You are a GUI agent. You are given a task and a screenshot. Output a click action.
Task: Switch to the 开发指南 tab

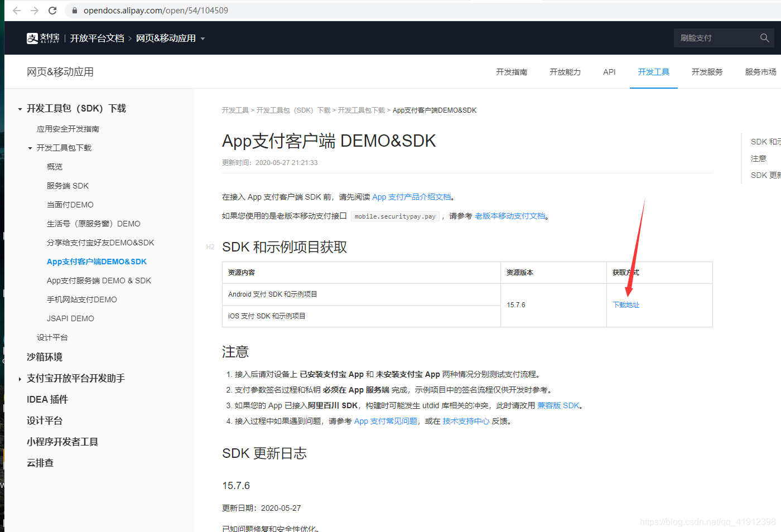tap(512, 72)
